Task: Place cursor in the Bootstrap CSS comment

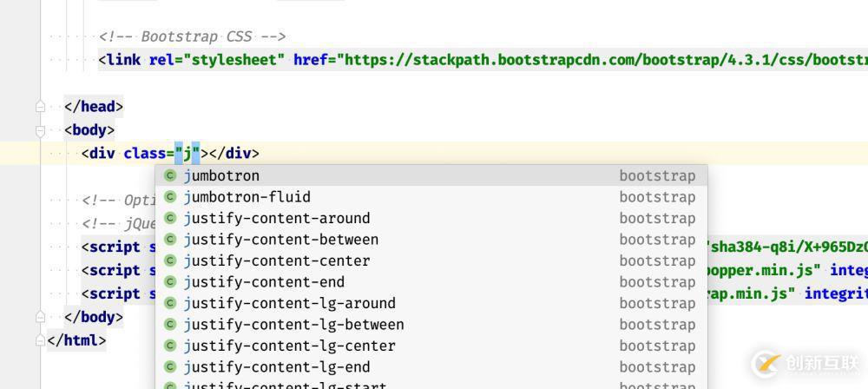Action: (x=193, y=36)
